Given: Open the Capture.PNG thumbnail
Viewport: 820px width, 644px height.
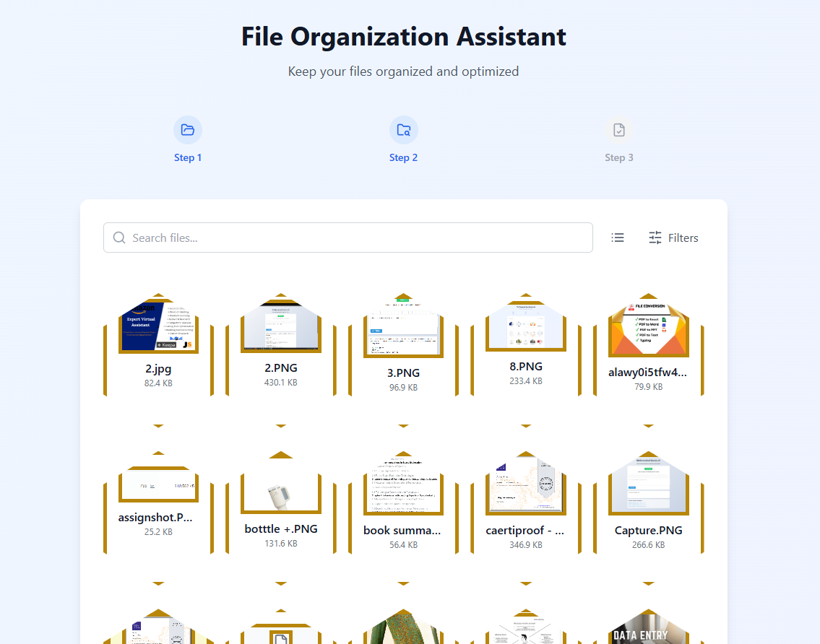Looking at the screenshot, I should pyautogui.click(x=649, y=487).
